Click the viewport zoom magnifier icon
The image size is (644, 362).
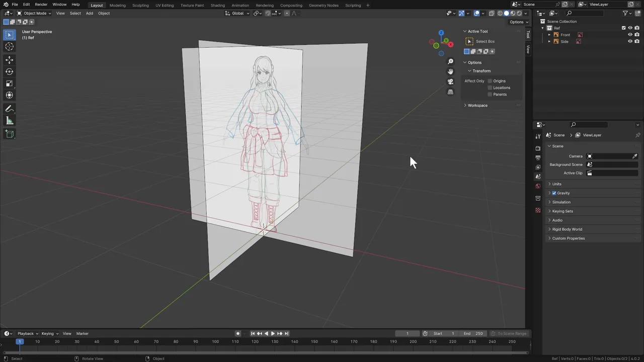pyautogui.click(x=450, y=62)
